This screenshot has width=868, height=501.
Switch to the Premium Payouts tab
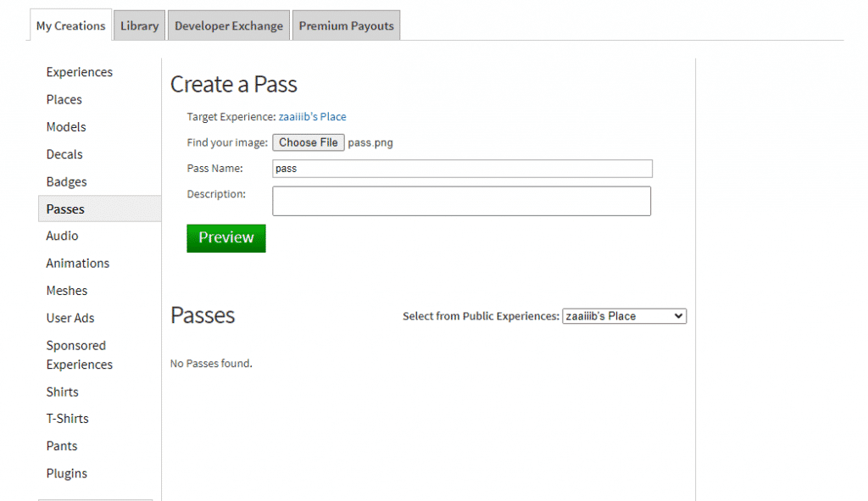(x=346, y=25)
